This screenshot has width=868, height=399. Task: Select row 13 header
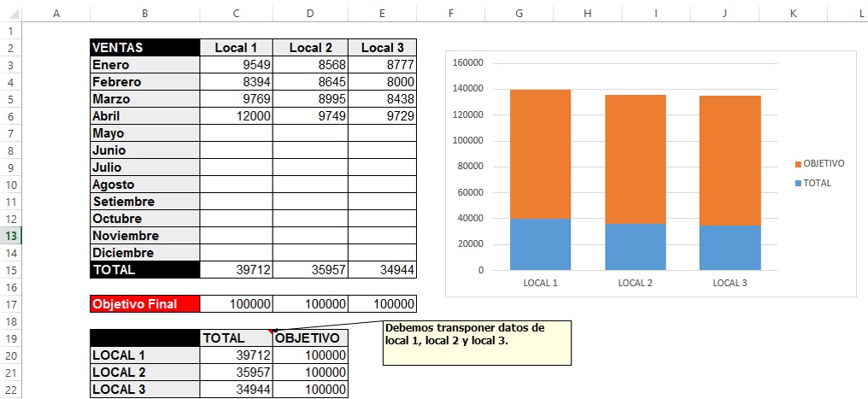click(9, 236)
